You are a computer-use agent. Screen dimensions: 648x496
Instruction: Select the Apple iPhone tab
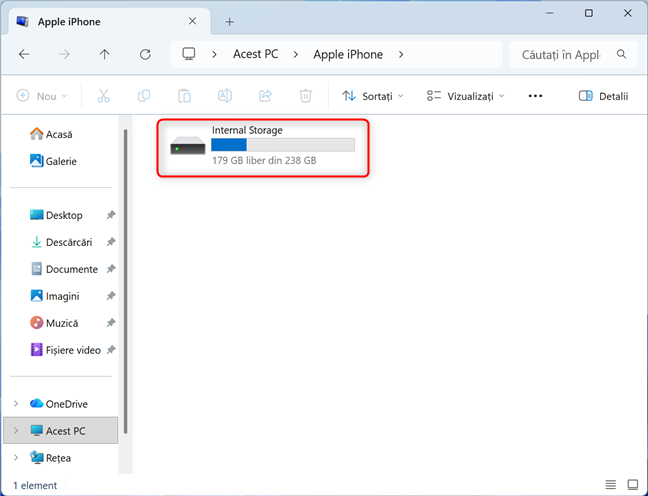109,21
